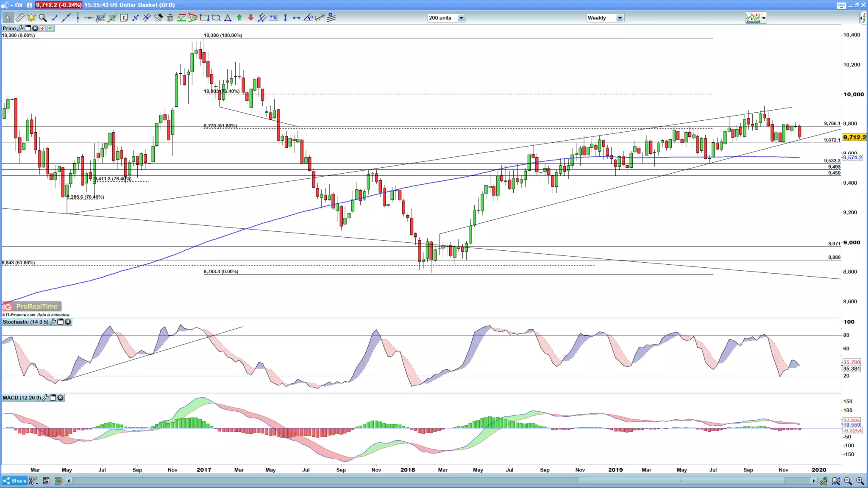Open the alert bell tool
The image size is (868, 488).
31,17
